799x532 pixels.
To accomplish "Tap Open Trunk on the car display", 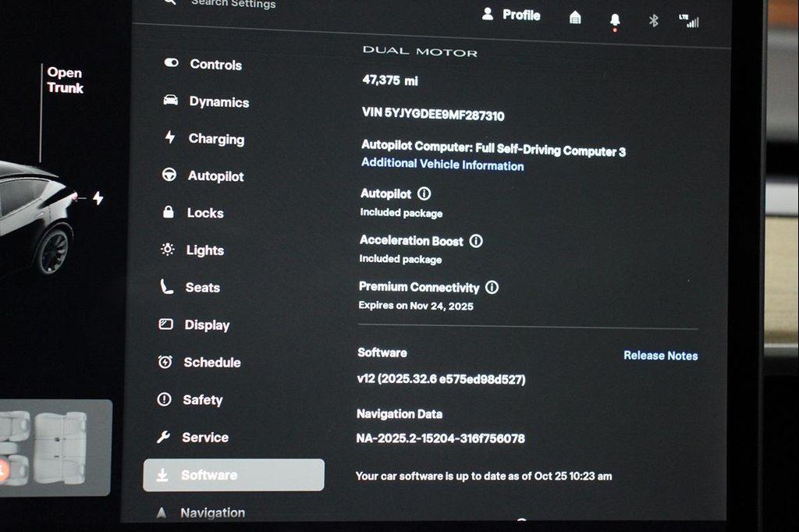I will [x=65, y=80].
